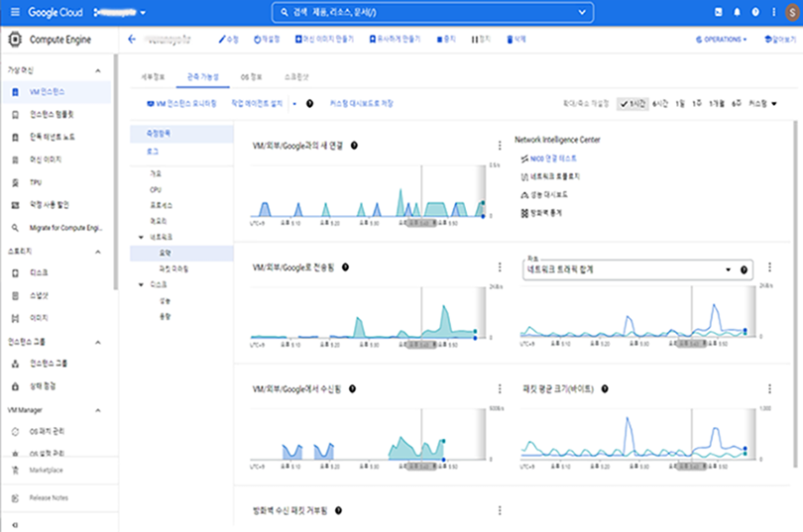Switch to the 스크린샷 tab
This screenshot has width=803, height=532.
tap(296, 77)
